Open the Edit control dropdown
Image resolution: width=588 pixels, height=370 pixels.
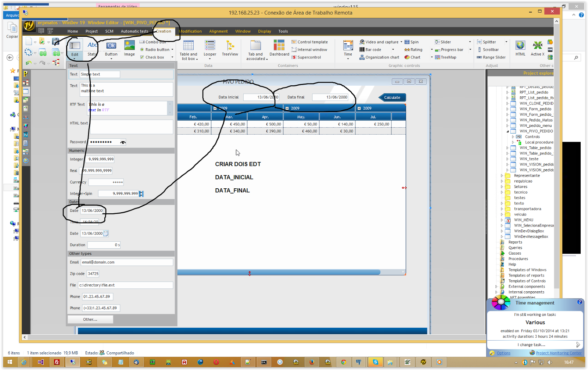pyautogui.click(x=75, y=58)
